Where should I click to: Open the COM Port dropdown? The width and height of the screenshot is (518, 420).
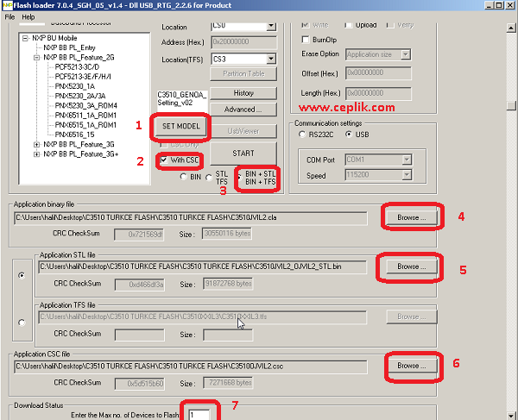pos(407,160)
